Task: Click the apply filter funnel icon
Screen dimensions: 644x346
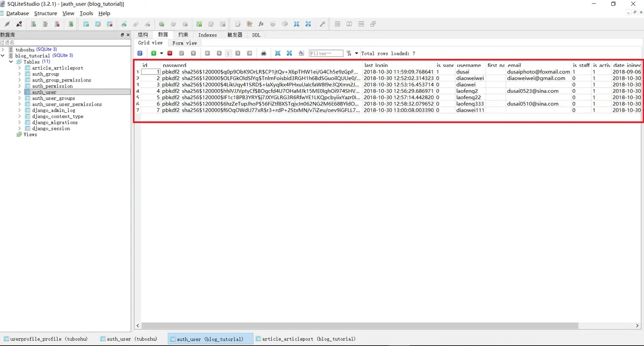Action: (349, 54)
